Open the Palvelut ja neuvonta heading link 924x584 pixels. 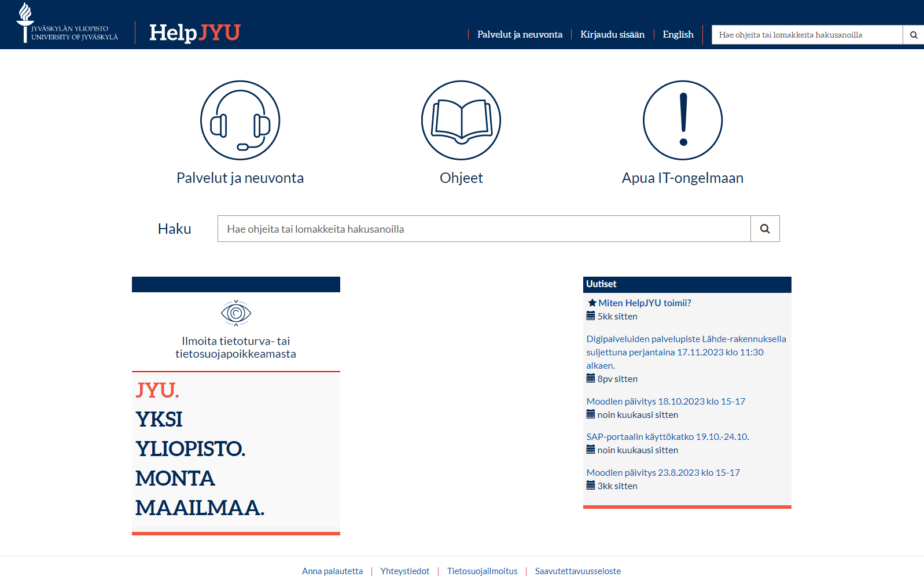pyautogui.click(x=240, y=178)
